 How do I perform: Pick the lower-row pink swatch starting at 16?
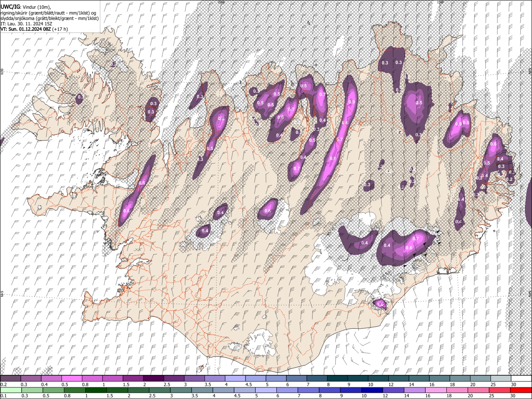click(x=436, y=390)
